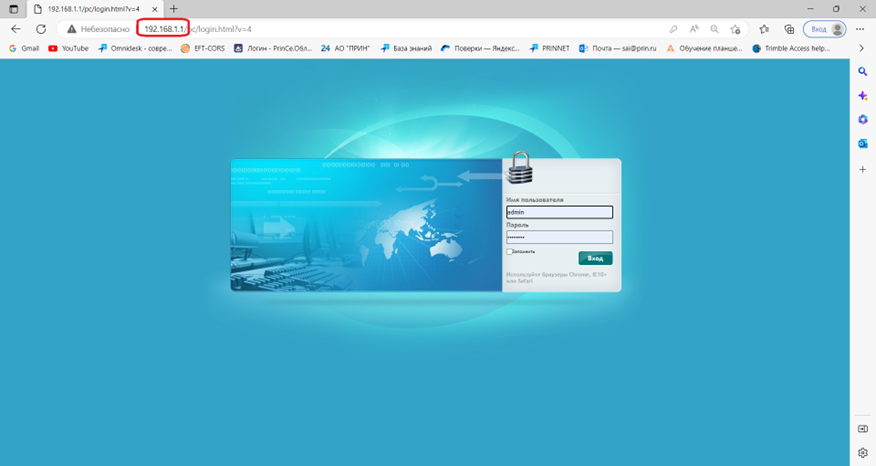
Task: Open the Omnidesk bookmark
Action: [x=135, y=49]
